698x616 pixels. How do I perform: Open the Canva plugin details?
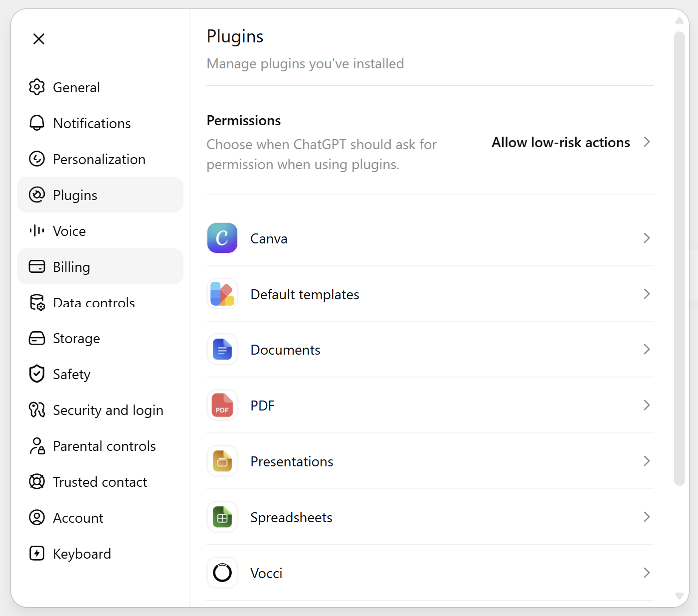(430, 238)
